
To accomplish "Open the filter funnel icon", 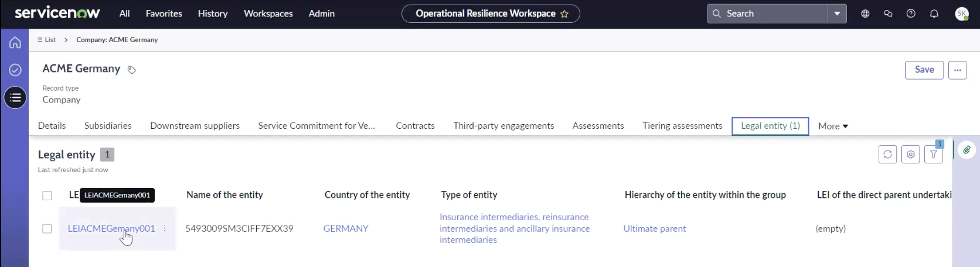I will [x=933, y=155].
